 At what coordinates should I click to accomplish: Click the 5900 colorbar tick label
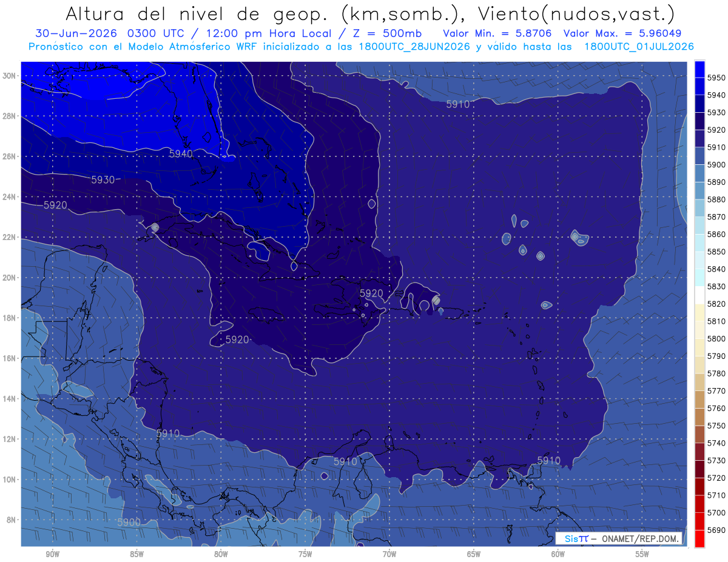(x=716, y=165)
